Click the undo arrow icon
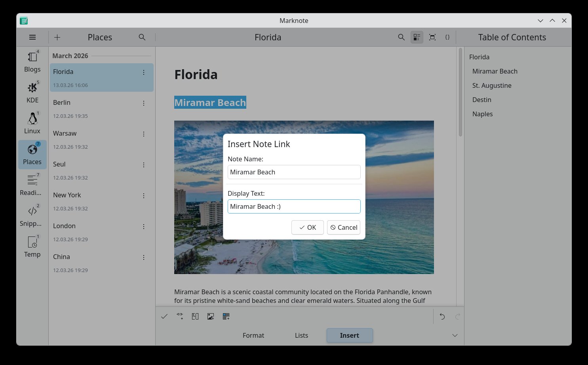 [x=442, y=316]
